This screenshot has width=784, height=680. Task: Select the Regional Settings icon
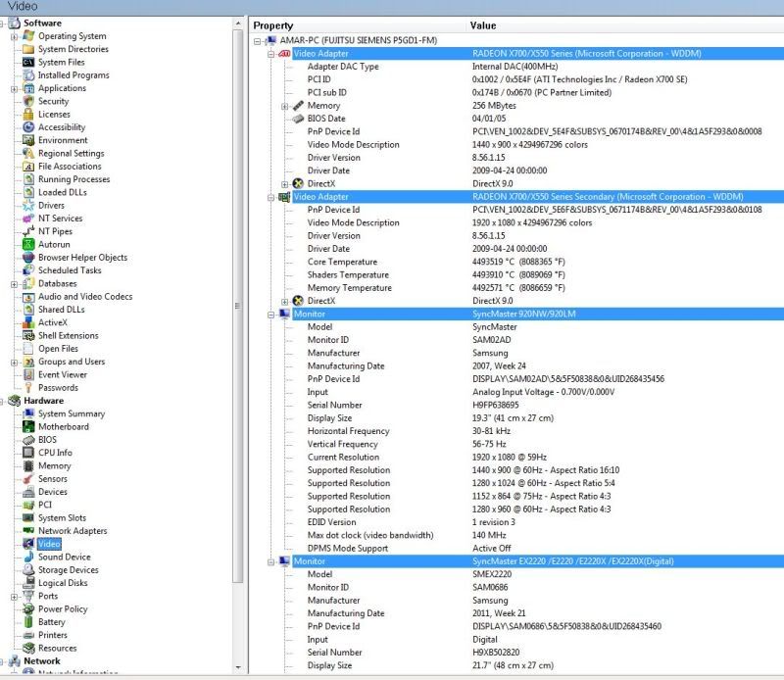[x=28, y=153]
